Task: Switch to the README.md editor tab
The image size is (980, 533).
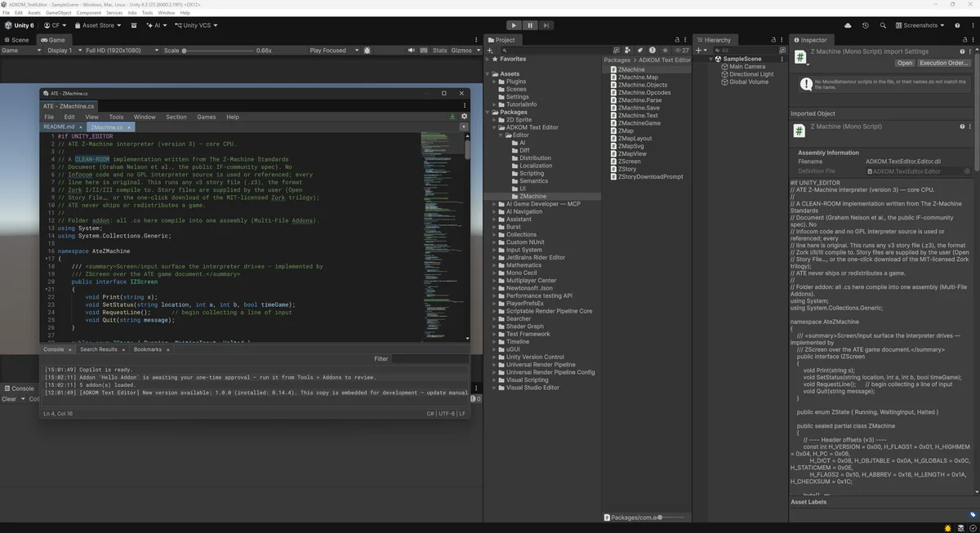Action: pos(59,127)
